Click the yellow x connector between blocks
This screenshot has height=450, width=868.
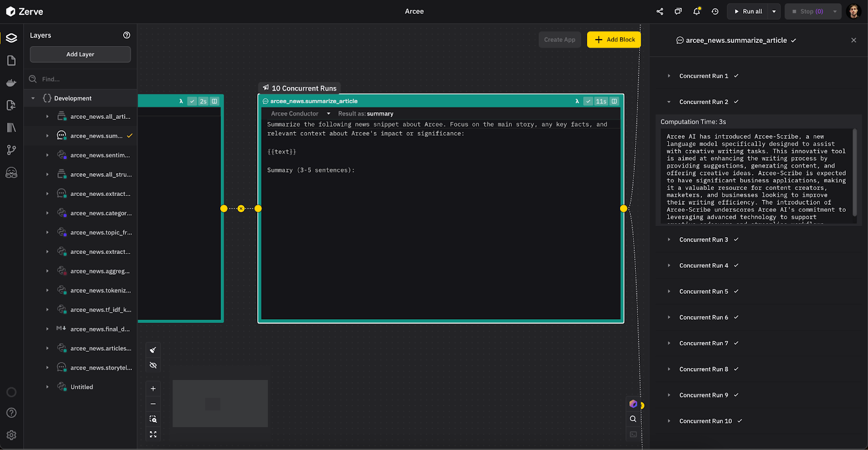click(x=241, y=208)
